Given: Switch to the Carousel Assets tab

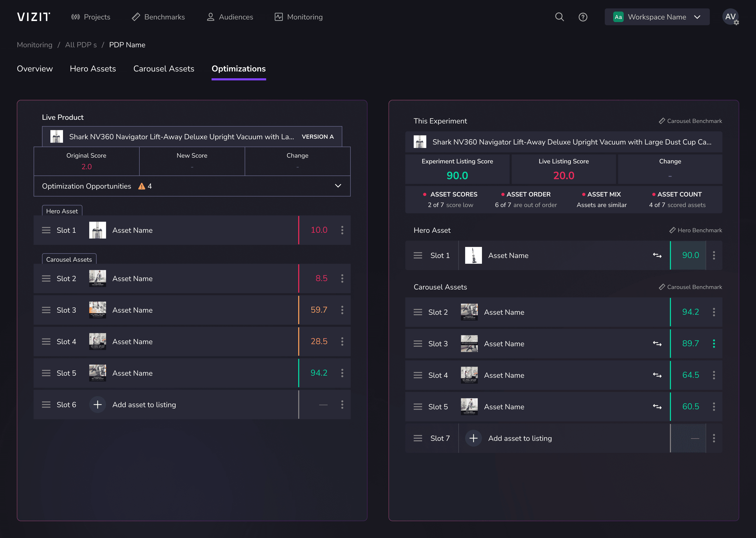Looking at the screenshot, I should 164,69.
